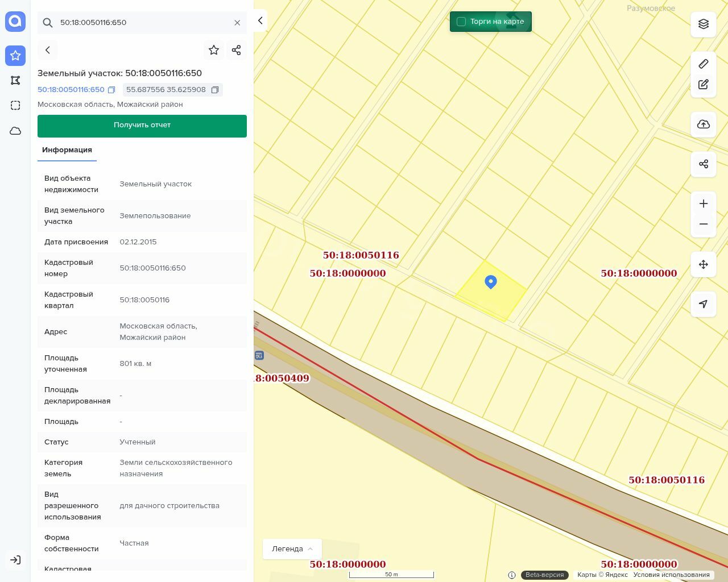728x582 pixels.
Task: Open the map layers panel
Action: pos(704,24)
